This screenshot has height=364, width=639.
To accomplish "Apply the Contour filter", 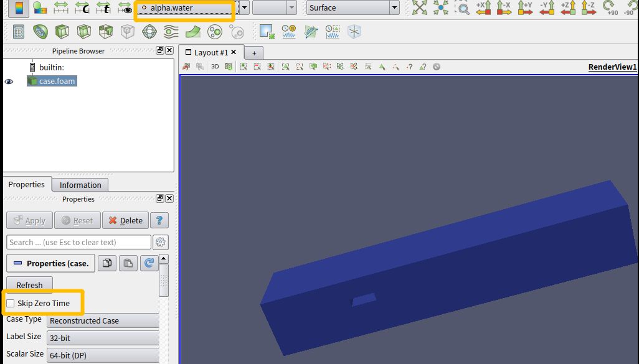I will 40,32.
